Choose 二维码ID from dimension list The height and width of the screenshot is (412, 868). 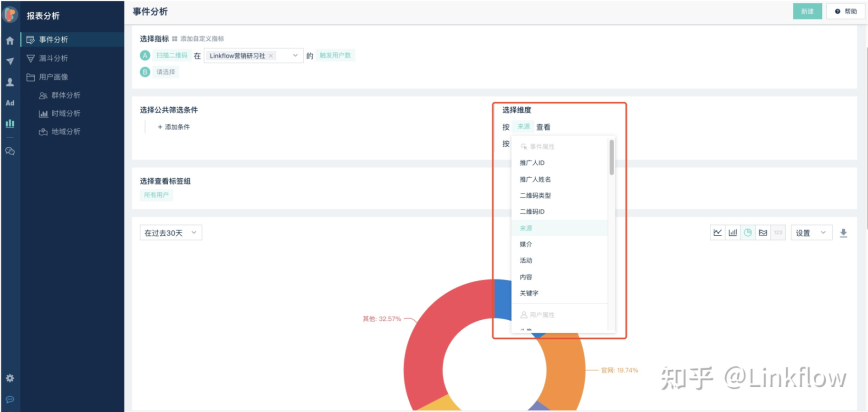(559, 211)
